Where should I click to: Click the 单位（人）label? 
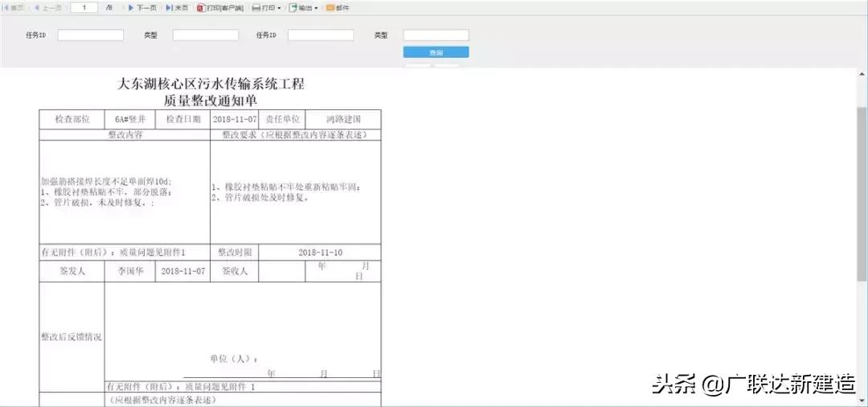pos(233,359)
